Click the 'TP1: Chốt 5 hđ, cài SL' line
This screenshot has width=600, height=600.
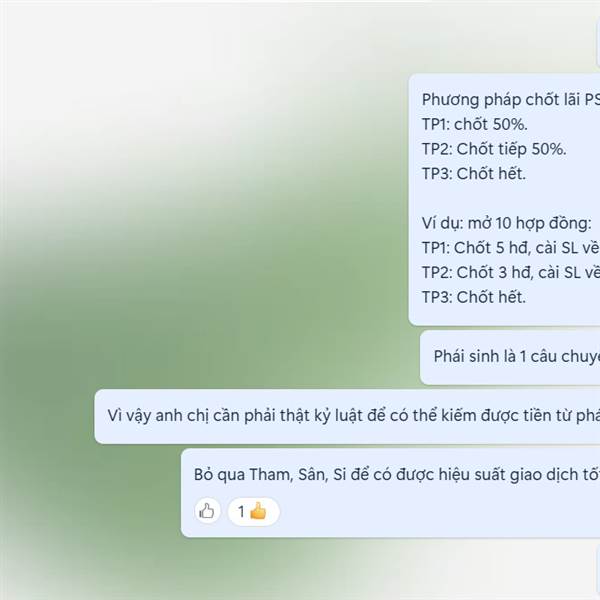510,248
